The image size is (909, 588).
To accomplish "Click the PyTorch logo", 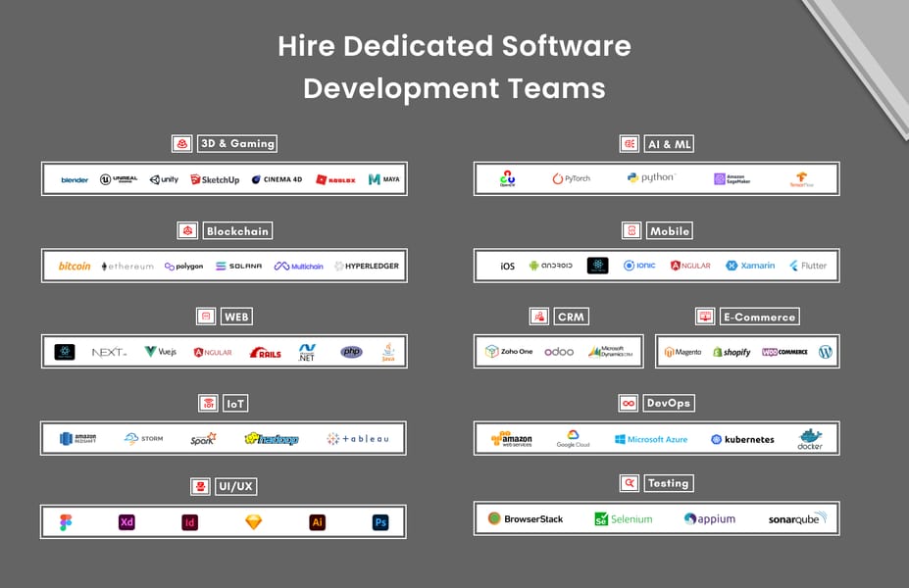I will tap(571, 178).
